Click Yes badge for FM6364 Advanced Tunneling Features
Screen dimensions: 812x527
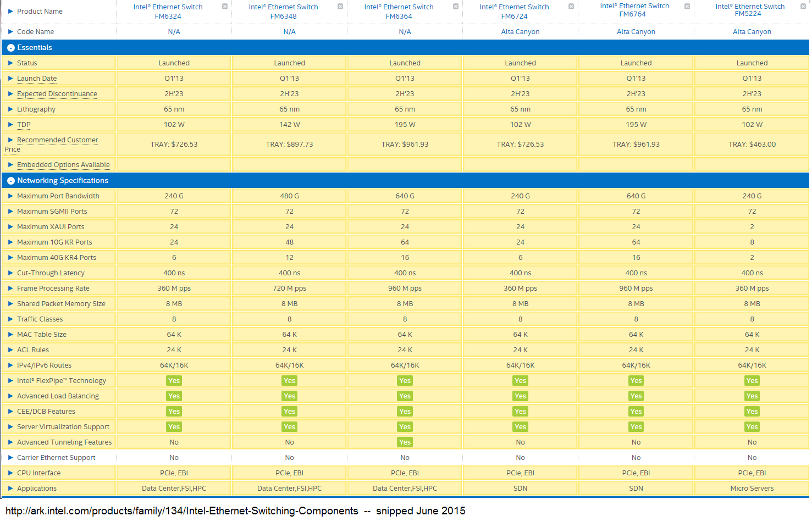point(405,442)
